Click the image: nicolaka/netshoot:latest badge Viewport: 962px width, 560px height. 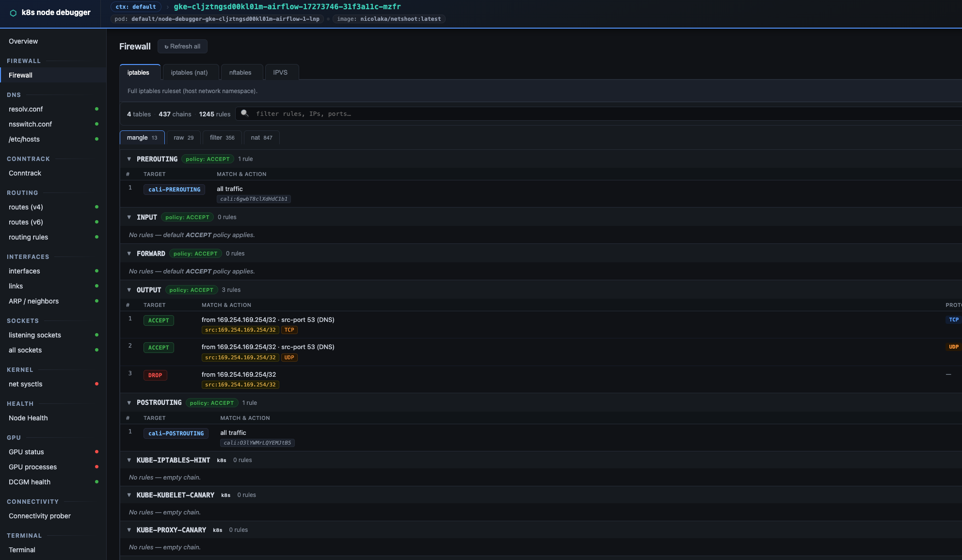pyautogui.click(x=389, y=19)
